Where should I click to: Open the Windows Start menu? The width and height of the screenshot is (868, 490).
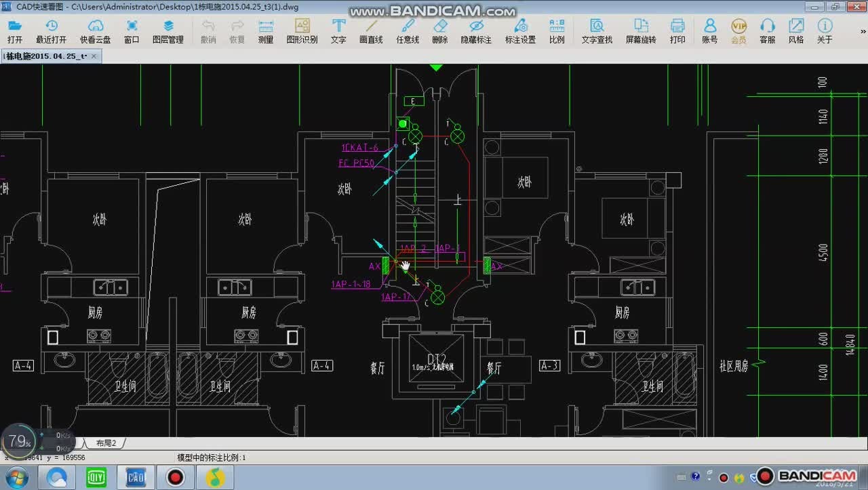point(17,476)
